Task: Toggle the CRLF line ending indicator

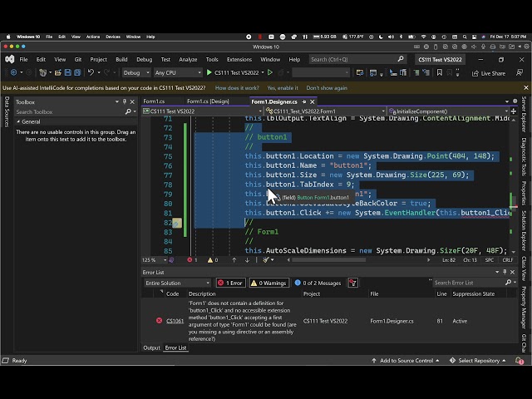Action: pos(508,260)
